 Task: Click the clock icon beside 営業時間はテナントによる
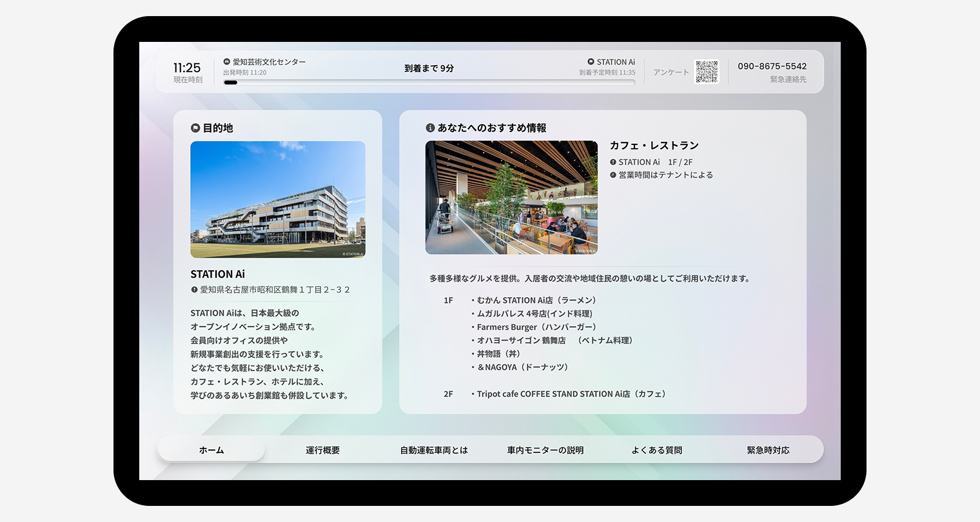pyautogui.click(x=613, y=175)
